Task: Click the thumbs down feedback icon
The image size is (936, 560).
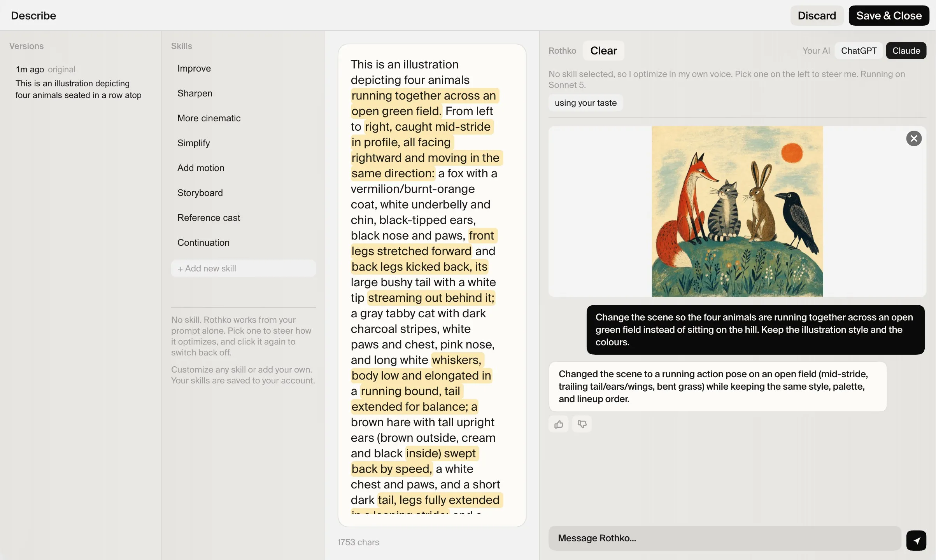Action: (582, 424)
